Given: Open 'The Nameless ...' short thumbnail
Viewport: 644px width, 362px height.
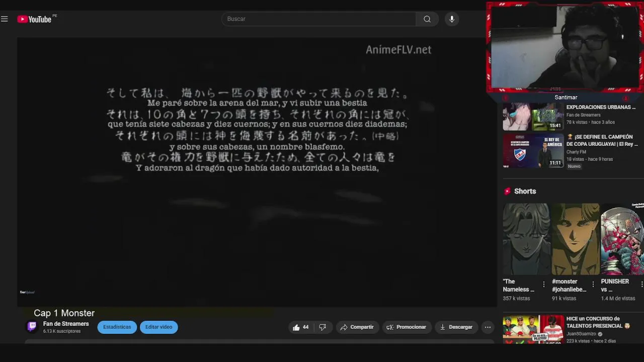Looking at the screenshot, I should click(x=526, y=239).
